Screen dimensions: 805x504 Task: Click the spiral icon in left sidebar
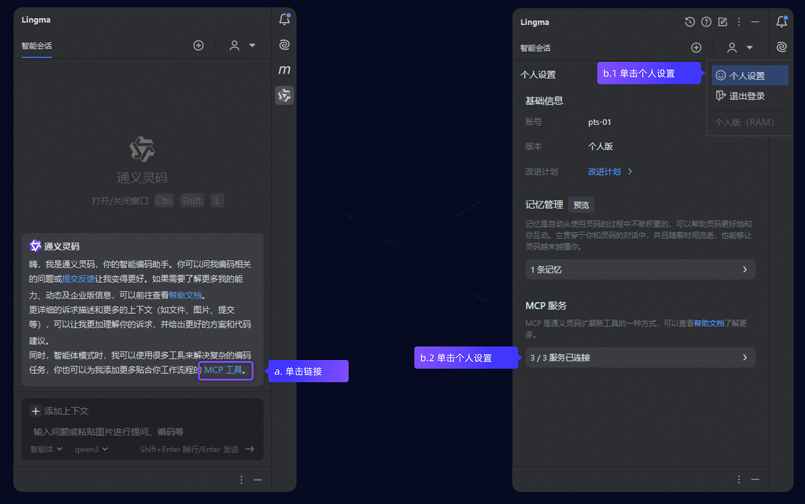coord(284,45)
